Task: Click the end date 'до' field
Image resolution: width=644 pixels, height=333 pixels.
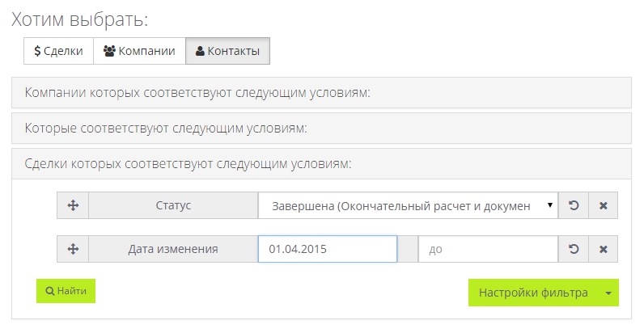Action: click(488, 249)
